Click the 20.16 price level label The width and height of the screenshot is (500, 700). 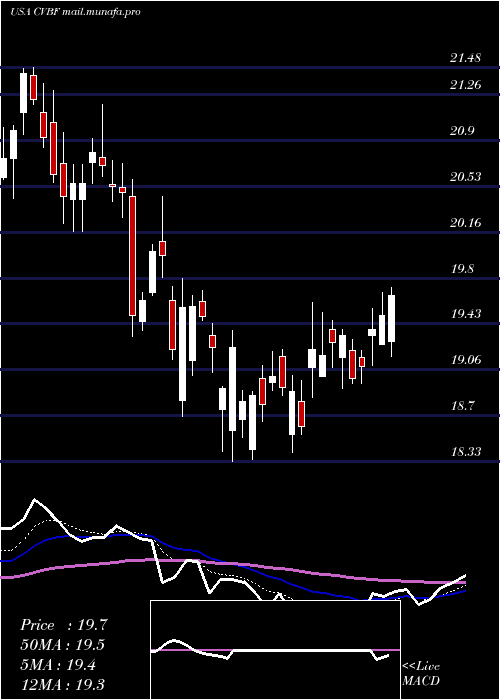[465, 222]
